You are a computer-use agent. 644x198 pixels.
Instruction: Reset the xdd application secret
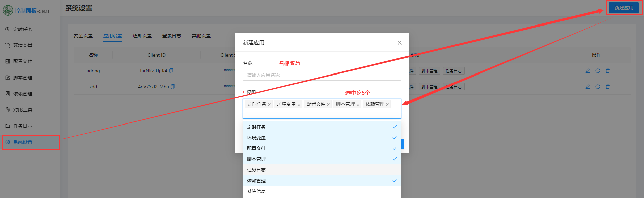[x=598, y=87]
